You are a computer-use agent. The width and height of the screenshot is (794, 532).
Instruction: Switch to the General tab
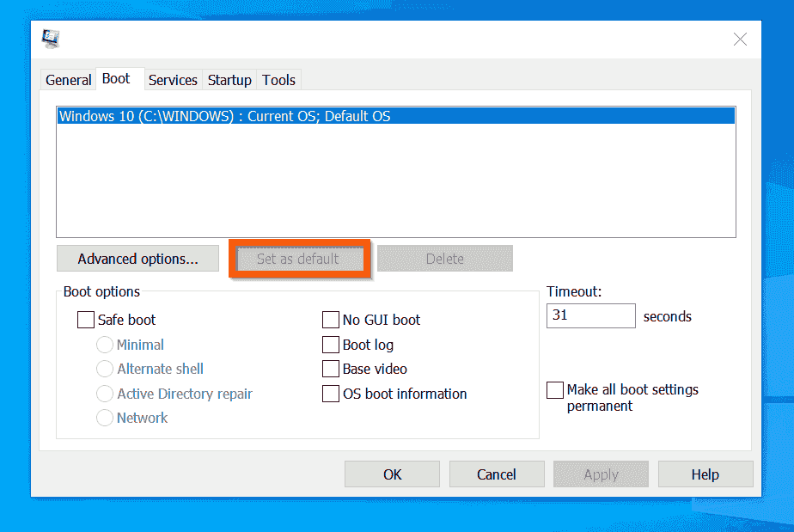point(69,80)
